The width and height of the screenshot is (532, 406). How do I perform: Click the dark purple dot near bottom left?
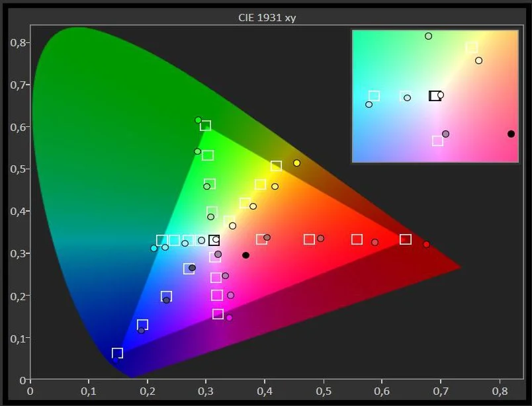tap(140, 329)
